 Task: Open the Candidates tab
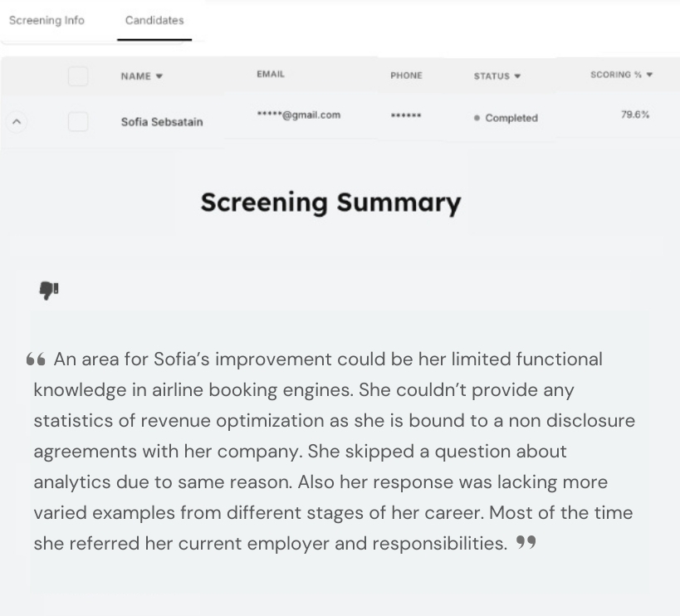coord(154,21)
